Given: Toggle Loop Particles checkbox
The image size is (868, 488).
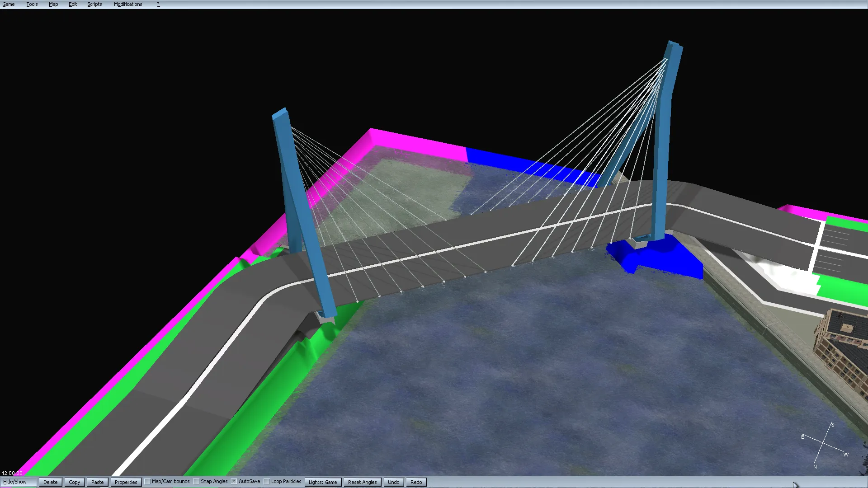Looking at the screenshot, I should point(267,482).
